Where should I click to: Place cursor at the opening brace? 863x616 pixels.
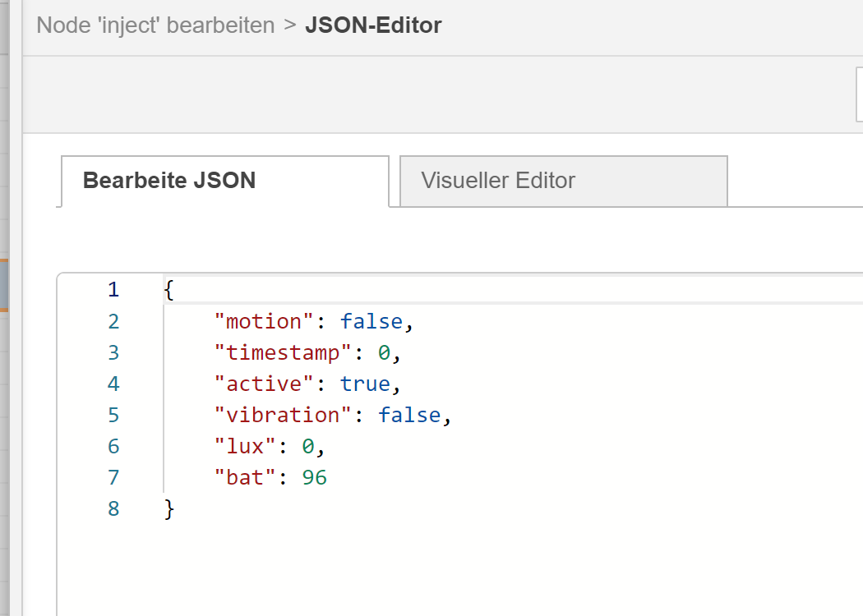tap(169, 290)
